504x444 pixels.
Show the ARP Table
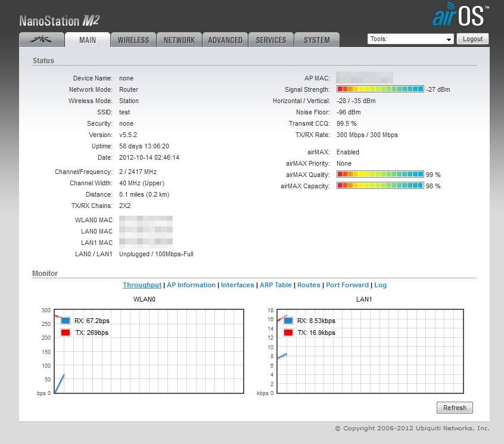tap(275, 285)
